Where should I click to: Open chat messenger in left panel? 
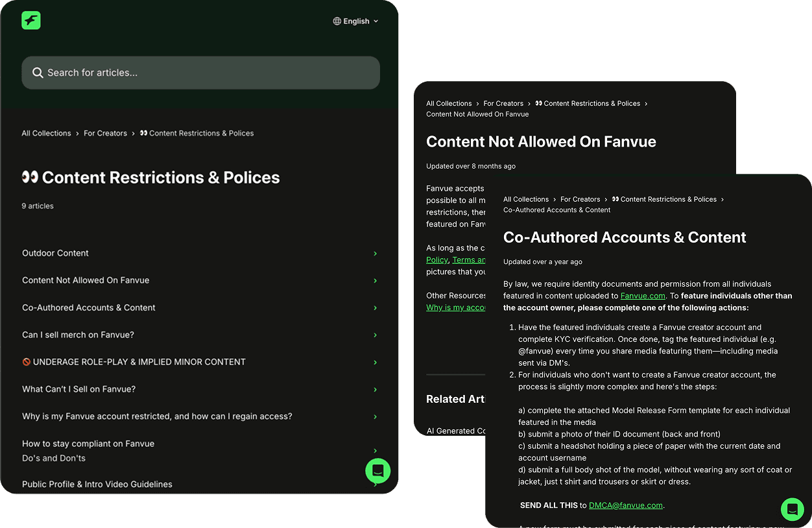377,471
